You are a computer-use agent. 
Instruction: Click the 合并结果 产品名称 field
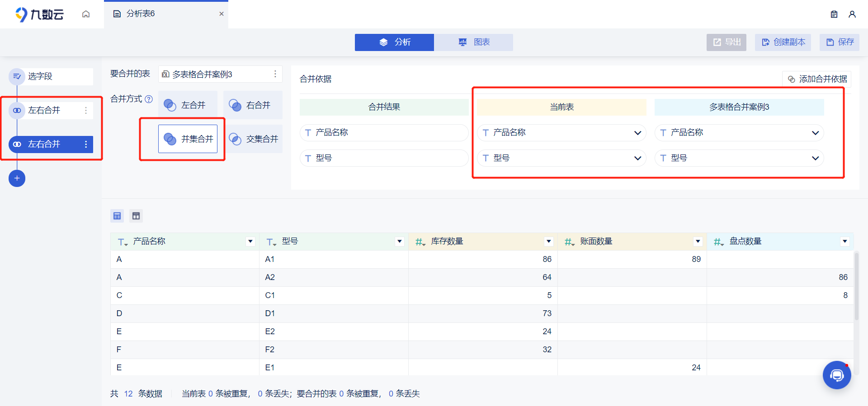click(384, 133)
